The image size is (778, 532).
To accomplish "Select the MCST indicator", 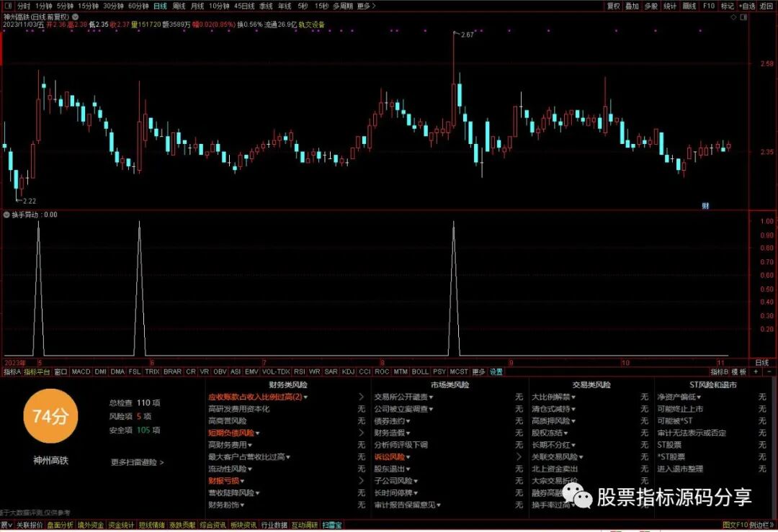I will tap(458, 371).
